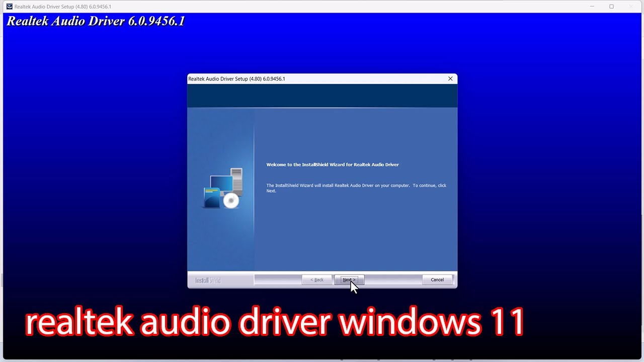Click the 'Welcome to the InstallShield Wizard' heading
The height and width of the screenshot is (362, 644).
pyautogui.click(x=333, y=164)
